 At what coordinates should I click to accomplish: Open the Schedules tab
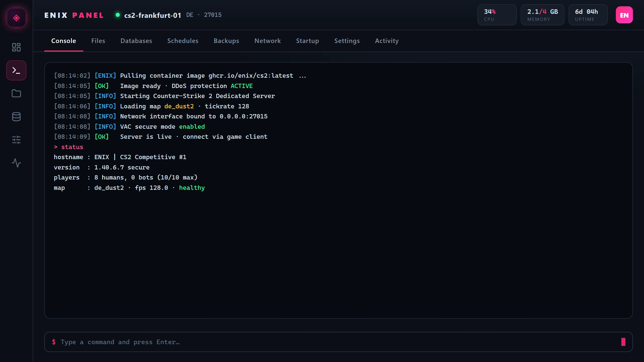[x=183, y=41]
